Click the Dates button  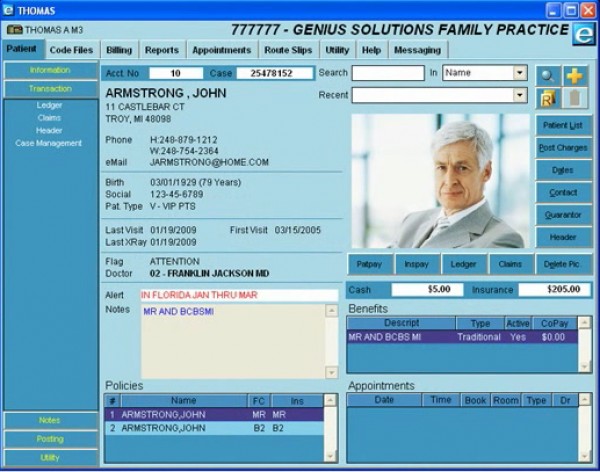point(562,170)
